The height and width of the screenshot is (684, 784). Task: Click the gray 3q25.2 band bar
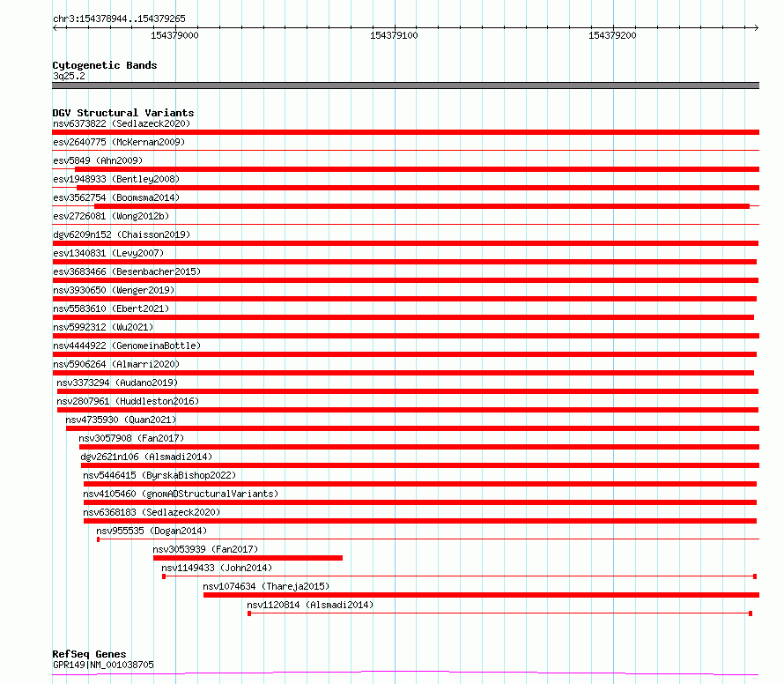pyautogui.click(x=405, y=85)
